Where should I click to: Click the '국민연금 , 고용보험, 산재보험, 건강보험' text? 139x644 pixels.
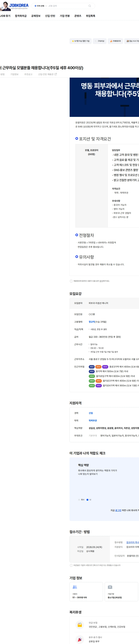pyautogui.click(x=107, y=627)
